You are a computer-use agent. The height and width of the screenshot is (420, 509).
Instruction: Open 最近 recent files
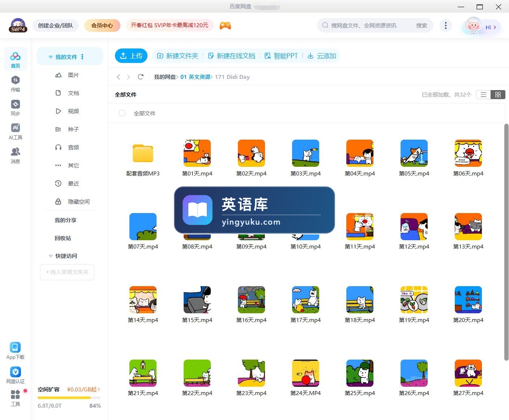click(67, 183)
